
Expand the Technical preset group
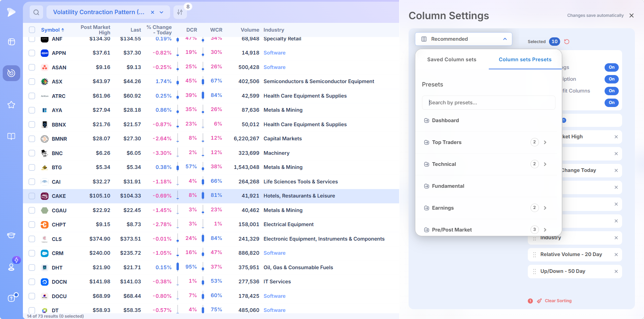545,164
